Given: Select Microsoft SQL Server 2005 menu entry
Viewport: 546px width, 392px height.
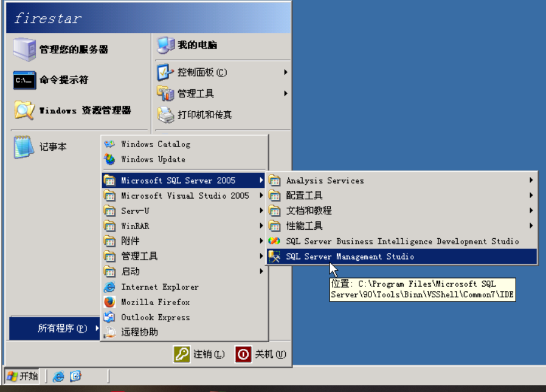Looking at the screenshot, I should pyautogui.click(x=184, y=181).
